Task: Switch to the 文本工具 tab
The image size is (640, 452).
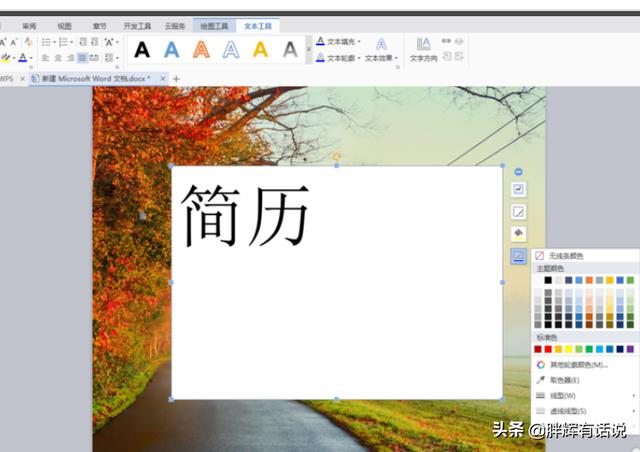Action: tap(258, 26)
